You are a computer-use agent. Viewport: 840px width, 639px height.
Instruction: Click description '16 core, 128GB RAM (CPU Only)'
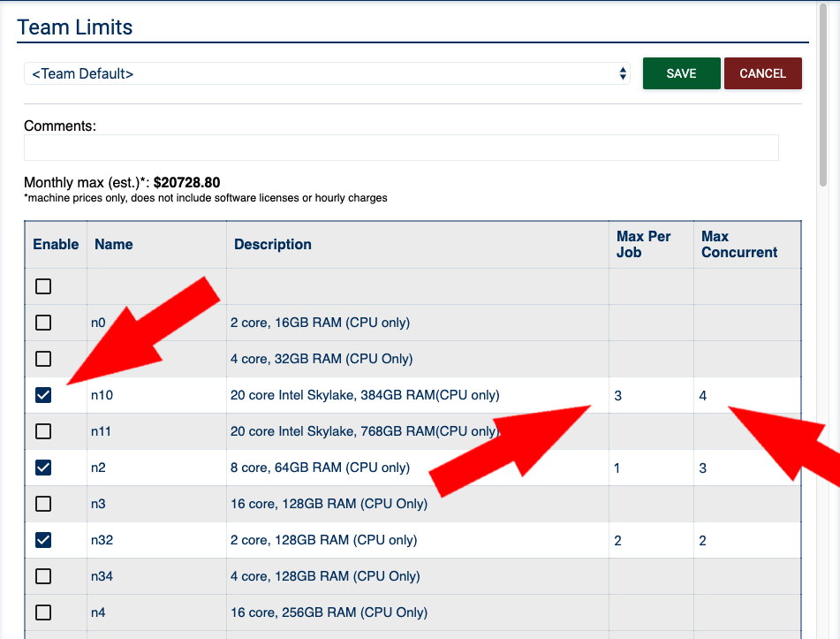pos(329,504)
